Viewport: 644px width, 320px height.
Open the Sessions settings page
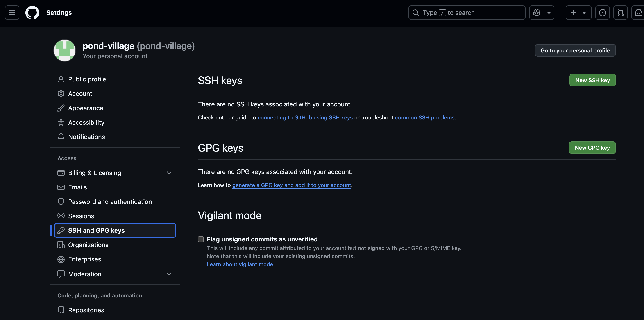(81, 216)
